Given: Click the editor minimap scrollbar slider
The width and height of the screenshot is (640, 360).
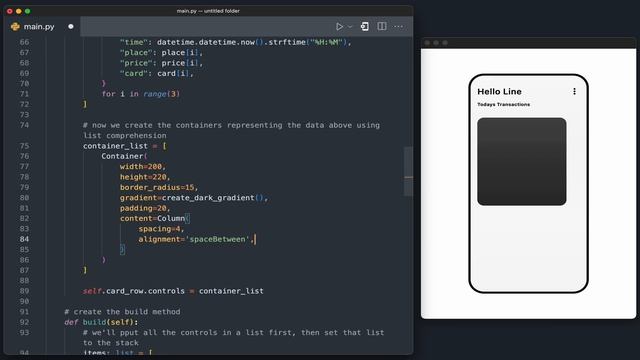Looking at the screenshot, I should click(x=409, y=171).
